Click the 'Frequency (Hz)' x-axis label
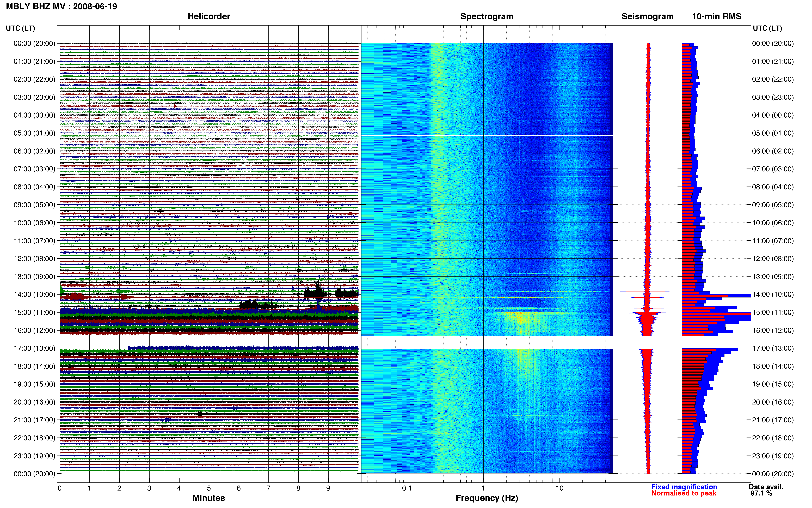This screenshot has height=508, width=812. 487,498
